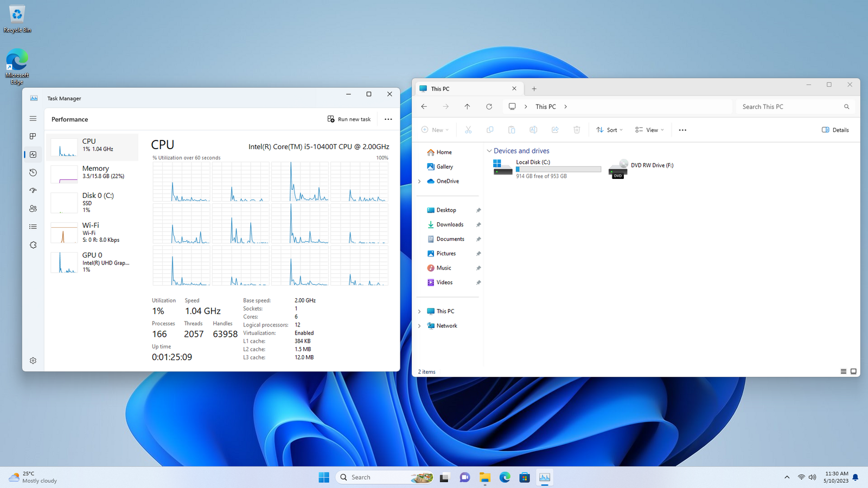Open the View dropdown in File Explorer

click(x=649, y=130)
